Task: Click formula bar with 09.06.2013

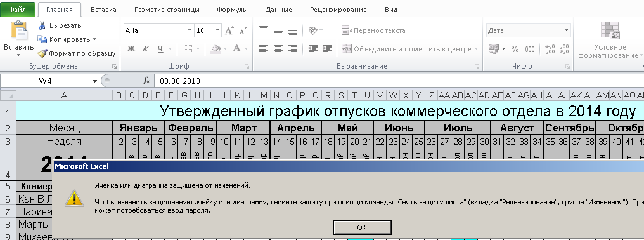Action: [399, 81]
